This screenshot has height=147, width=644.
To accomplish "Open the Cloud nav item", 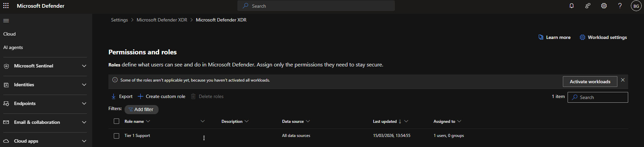I will coord(9,34).
